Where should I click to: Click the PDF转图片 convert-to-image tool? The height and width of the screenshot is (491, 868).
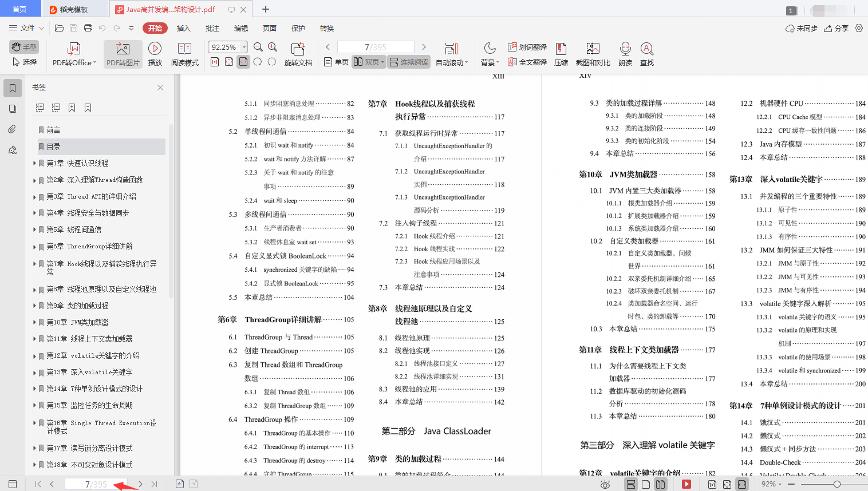tap(123, 55)
